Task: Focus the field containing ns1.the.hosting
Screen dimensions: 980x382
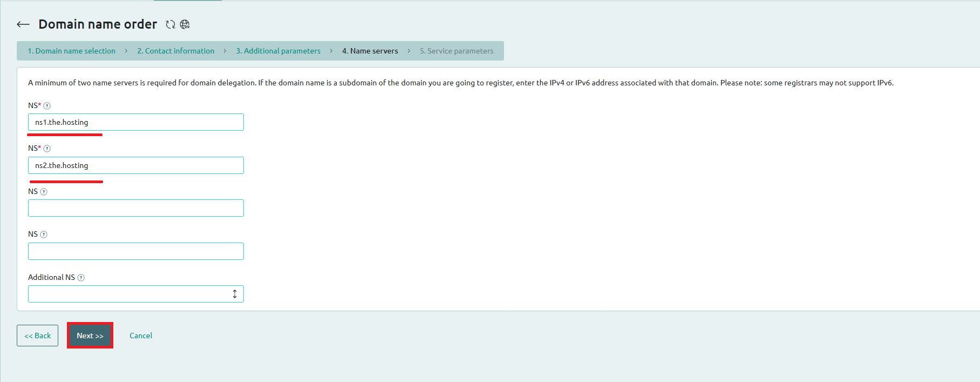Action: click(x=135, y=122)
